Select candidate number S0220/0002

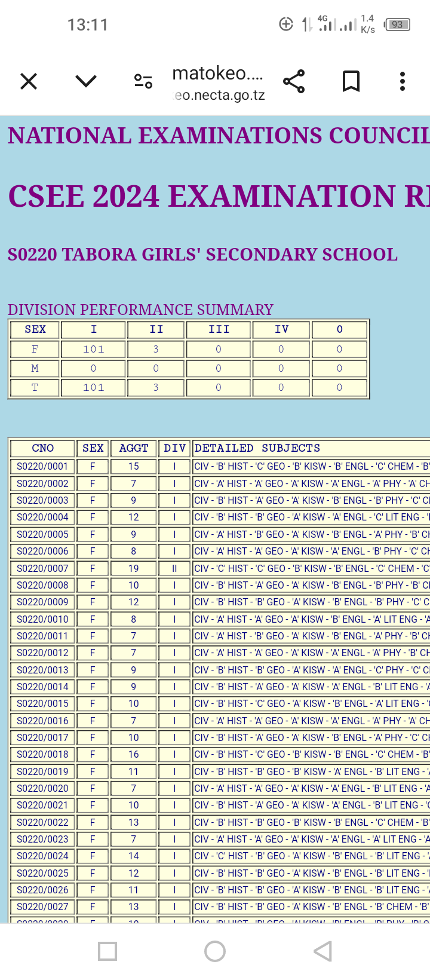[x=42, y=483]
